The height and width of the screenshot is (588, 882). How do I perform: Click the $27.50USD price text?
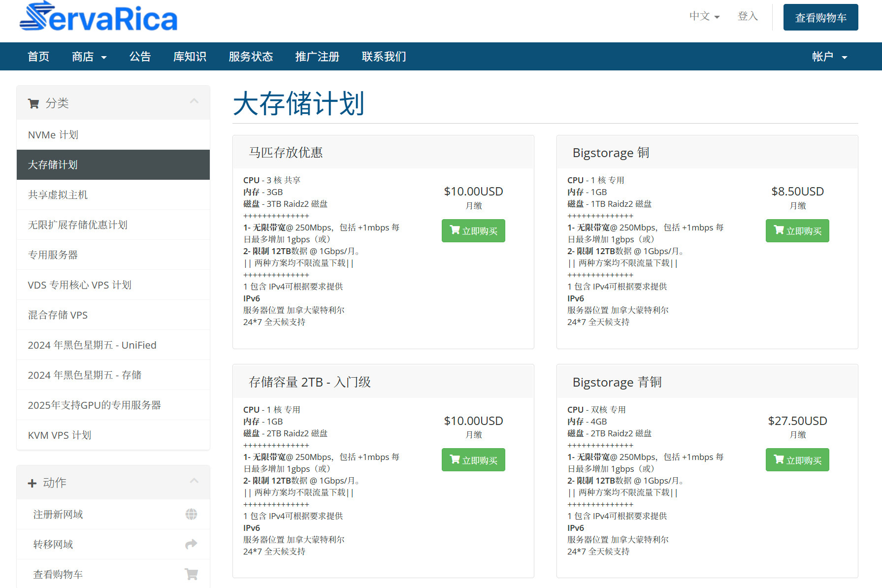point(797,421)
